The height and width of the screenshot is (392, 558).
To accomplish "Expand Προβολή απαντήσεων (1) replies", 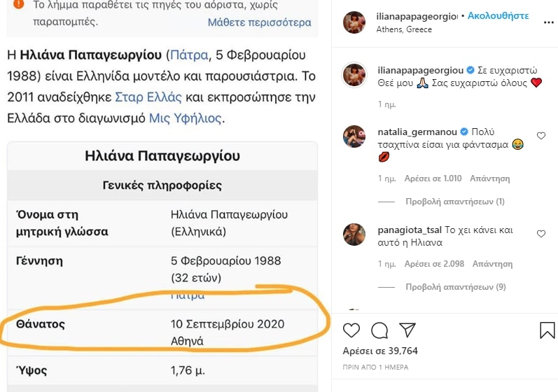I will [455, 202].
